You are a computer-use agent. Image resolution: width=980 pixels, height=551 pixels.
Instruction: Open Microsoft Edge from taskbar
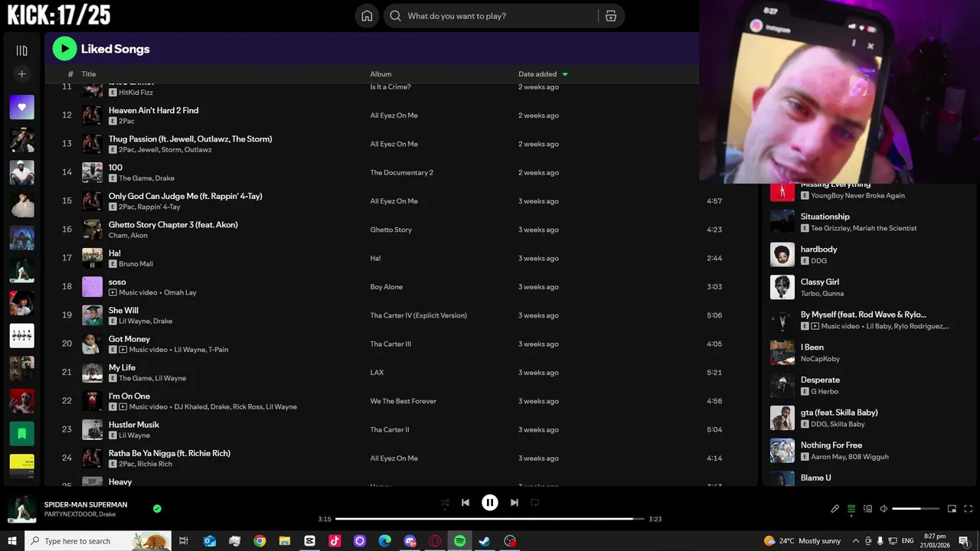coord(384,541)
